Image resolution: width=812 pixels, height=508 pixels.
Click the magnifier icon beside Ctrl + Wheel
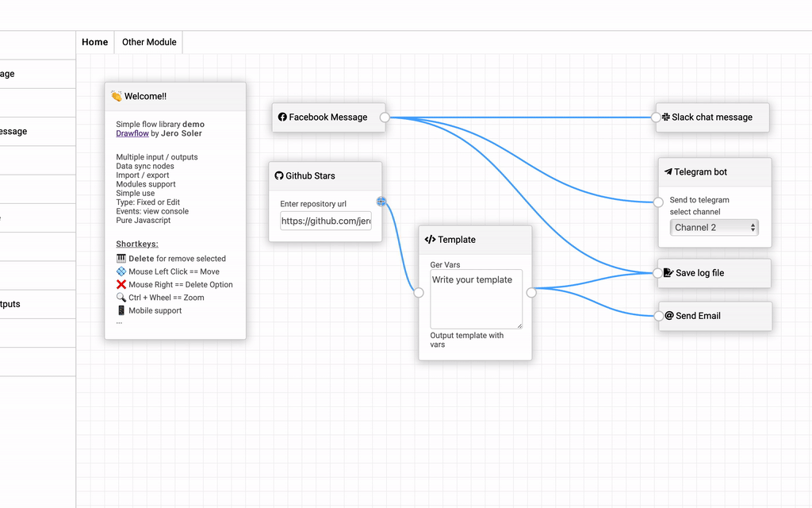[x=121, y=297]
